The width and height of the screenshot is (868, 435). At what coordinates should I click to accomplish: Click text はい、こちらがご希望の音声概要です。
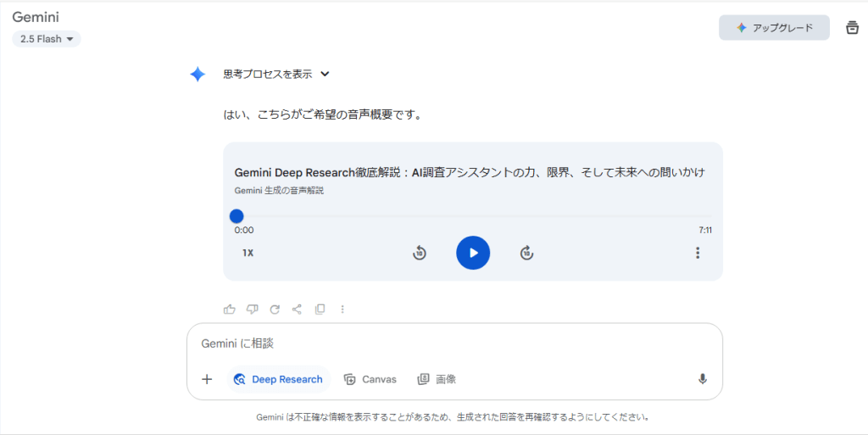(323, 115)
